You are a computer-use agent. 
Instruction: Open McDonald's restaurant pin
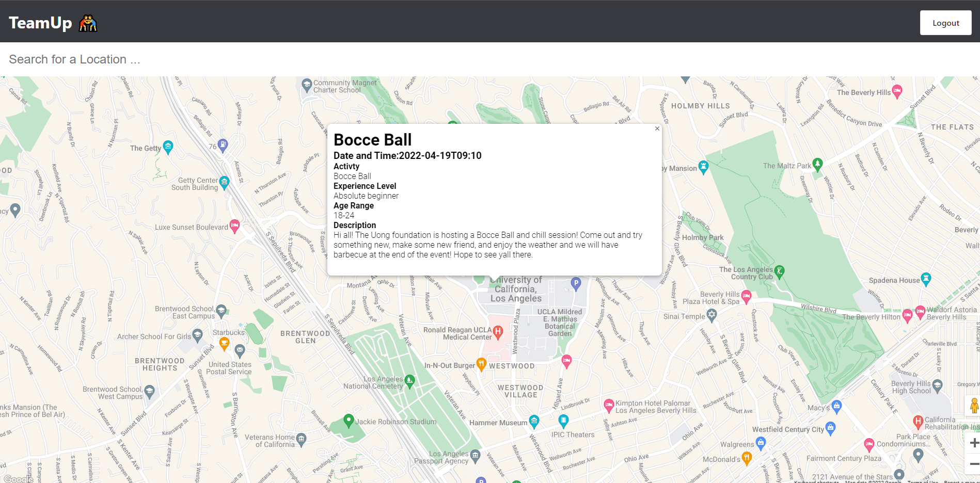coord(747,458)
